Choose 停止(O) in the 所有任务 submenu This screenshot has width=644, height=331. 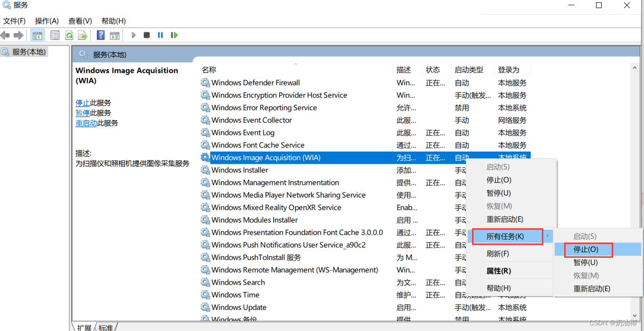point(598,249)
